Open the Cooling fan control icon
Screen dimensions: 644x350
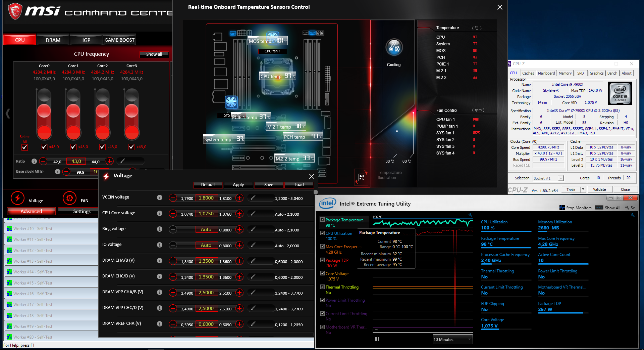[394, 47]
